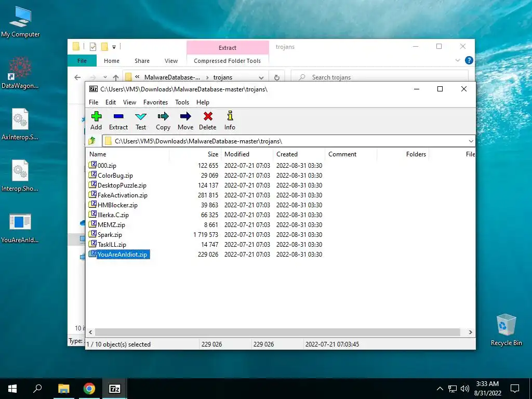Select TaskILL.zip archive
532x399 pixels.
point(107,244)
